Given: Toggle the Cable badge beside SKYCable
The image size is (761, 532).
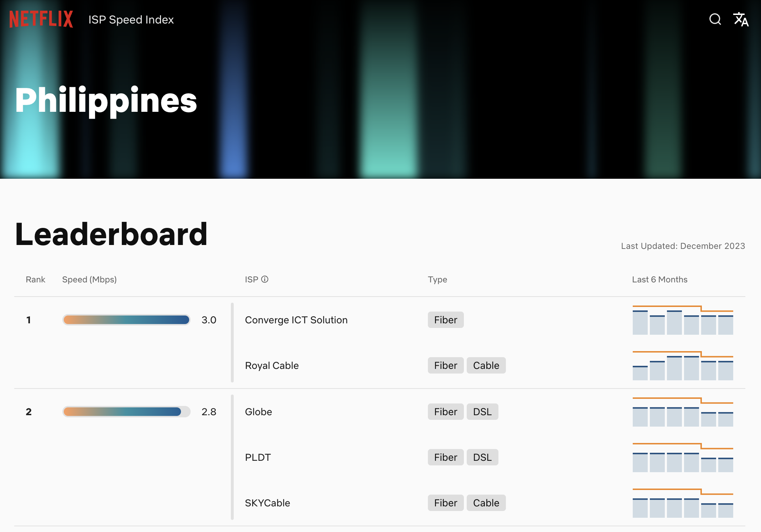Looking at the screenshot, I should (x=486, y=503).
